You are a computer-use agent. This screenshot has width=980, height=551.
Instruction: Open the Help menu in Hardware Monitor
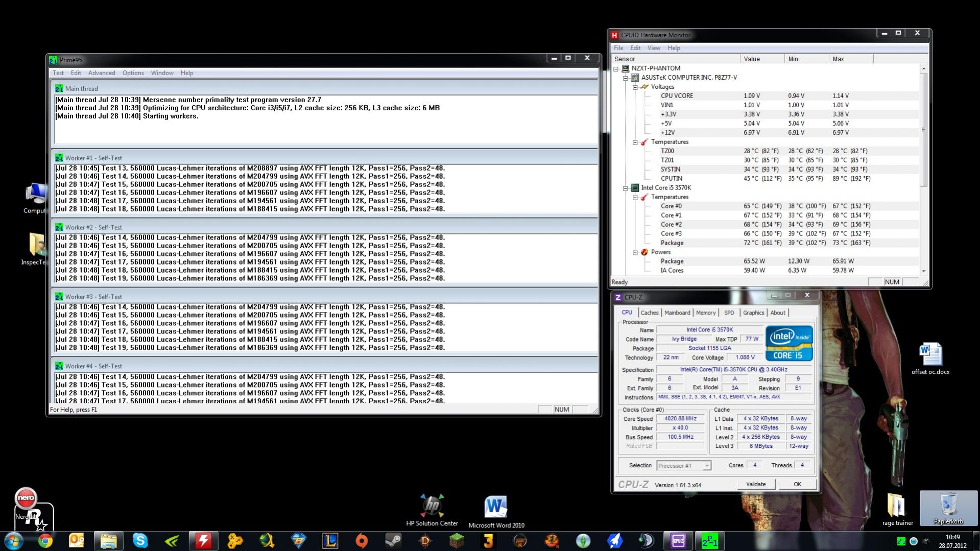[674, 48]
